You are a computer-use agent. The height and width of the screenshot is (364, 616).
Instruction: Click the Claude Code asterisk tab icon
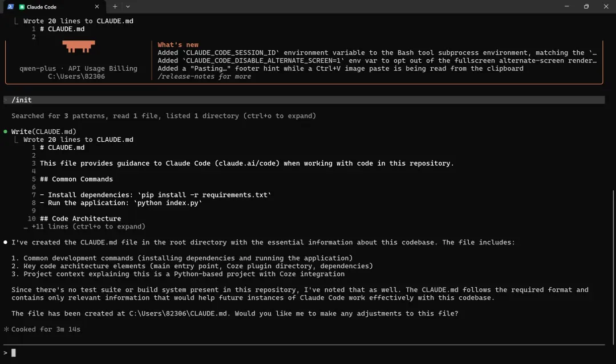(x=22, y=7)
